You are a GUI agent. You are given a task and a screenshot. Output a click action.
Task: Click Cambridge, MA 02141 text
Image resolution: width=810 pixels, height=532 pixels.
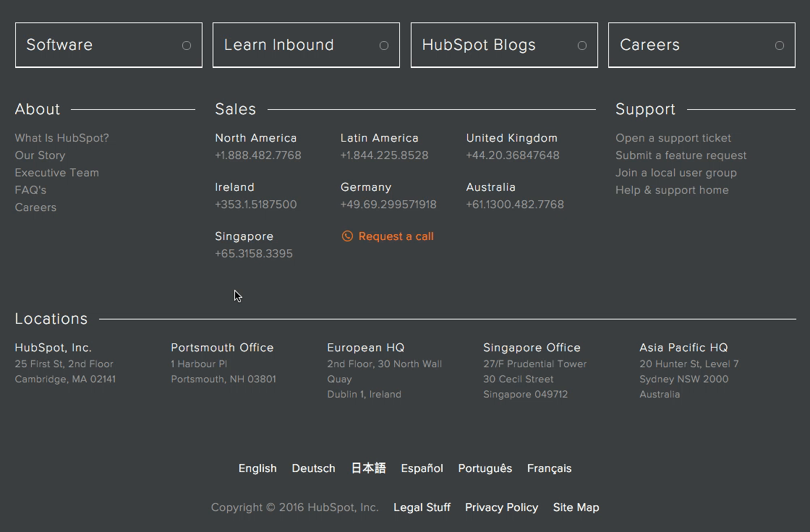coord(65,379)
